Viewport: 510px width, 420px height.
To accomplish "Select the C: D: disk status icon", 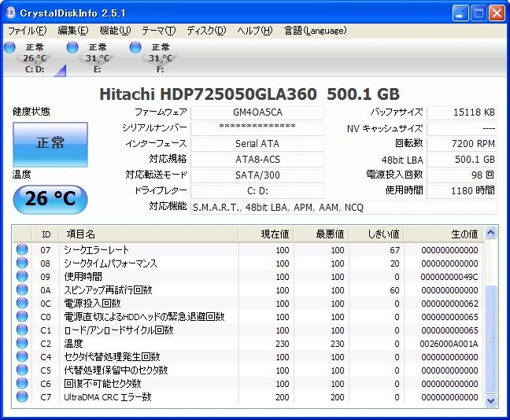I will pyautogui.click(x=10, y=49).
